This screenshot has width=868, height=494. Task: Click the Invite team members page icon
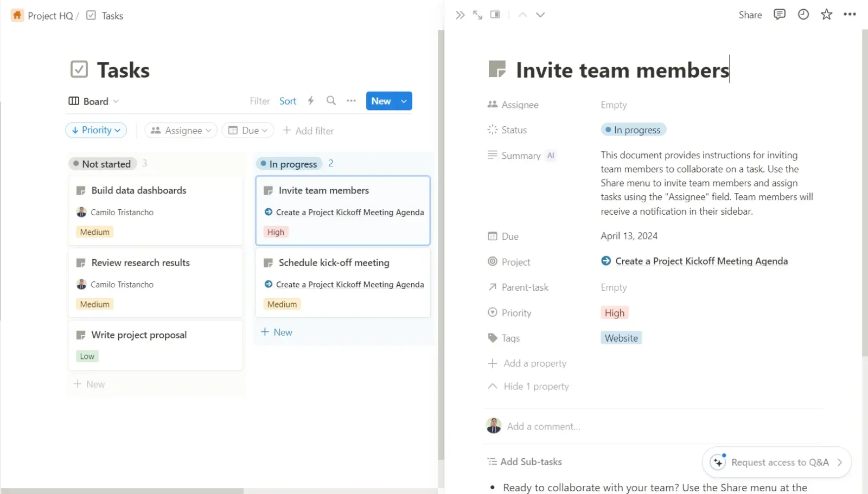click(497, 69)
